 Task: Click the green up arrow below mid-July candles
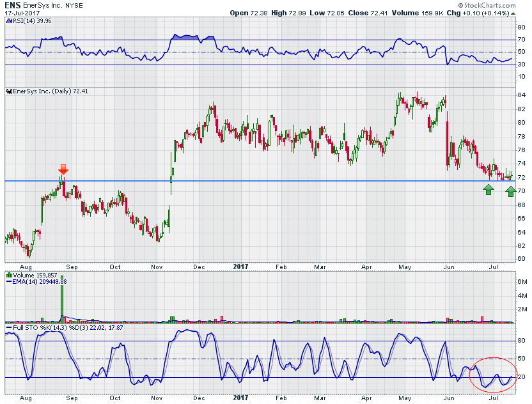pyautogui.click(x=510, y=190)
